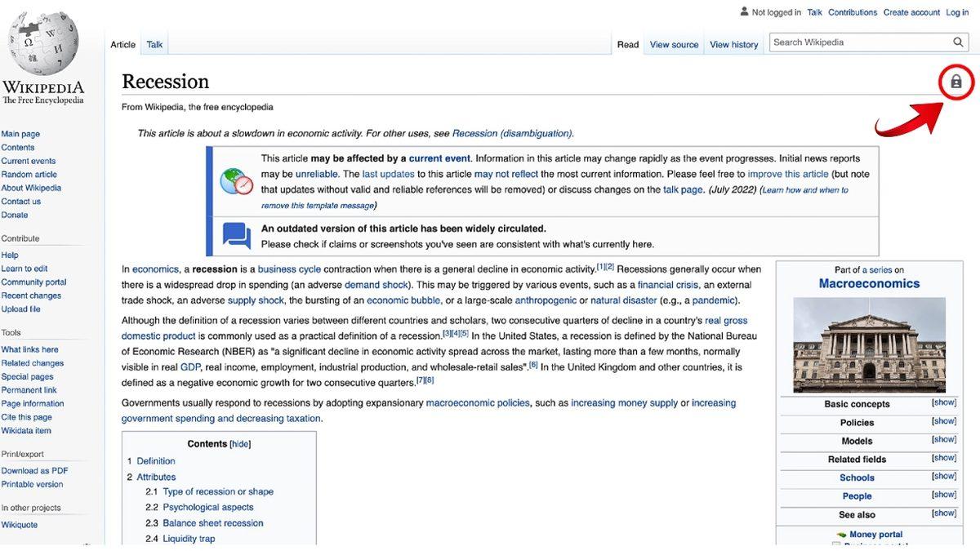Viewport: 980px width, 551px height.
Task: Show the See also section
Action: point(944,513)
